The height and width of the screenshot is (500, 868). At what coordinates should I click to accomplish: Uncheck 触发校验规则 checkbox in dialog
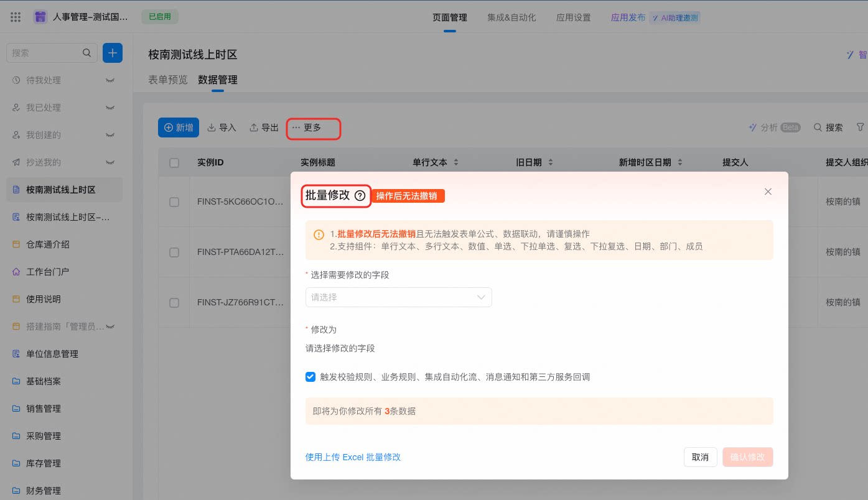pyautogui.click(x=310, y=377)
